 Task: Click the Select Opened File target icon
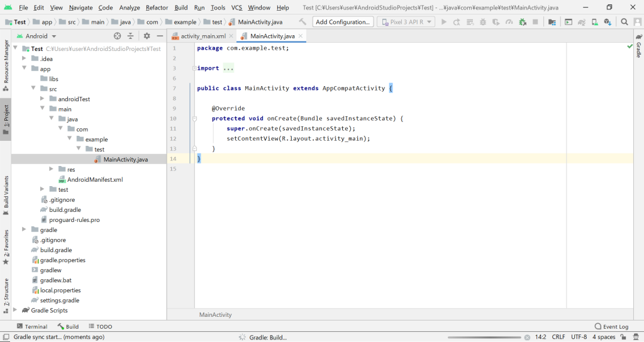(x=118, y=36)
